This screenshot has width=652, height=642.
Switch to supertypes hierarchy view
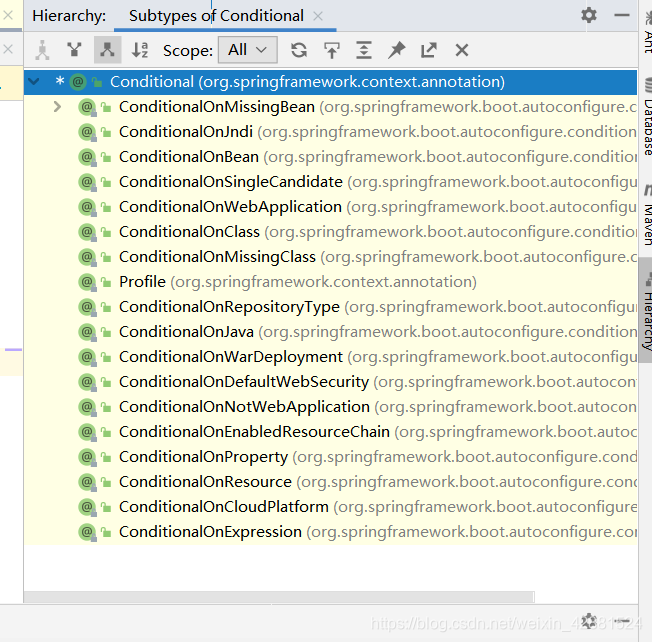tap(74, 50)
